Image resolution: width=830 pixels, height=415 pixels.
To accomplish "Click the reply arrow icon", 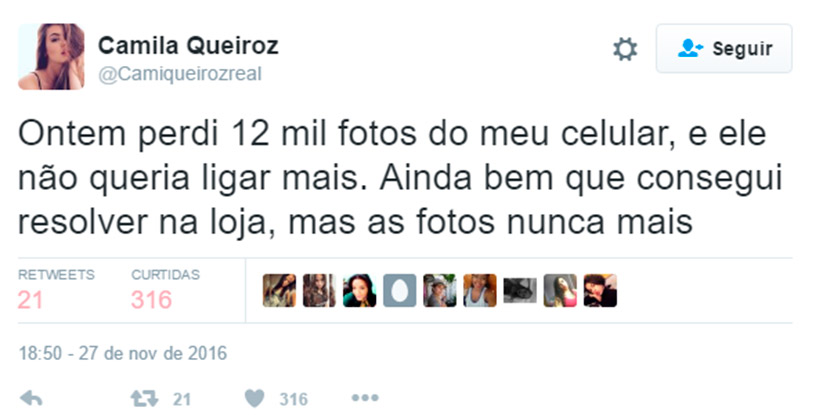I will click(x=31, y=398).
